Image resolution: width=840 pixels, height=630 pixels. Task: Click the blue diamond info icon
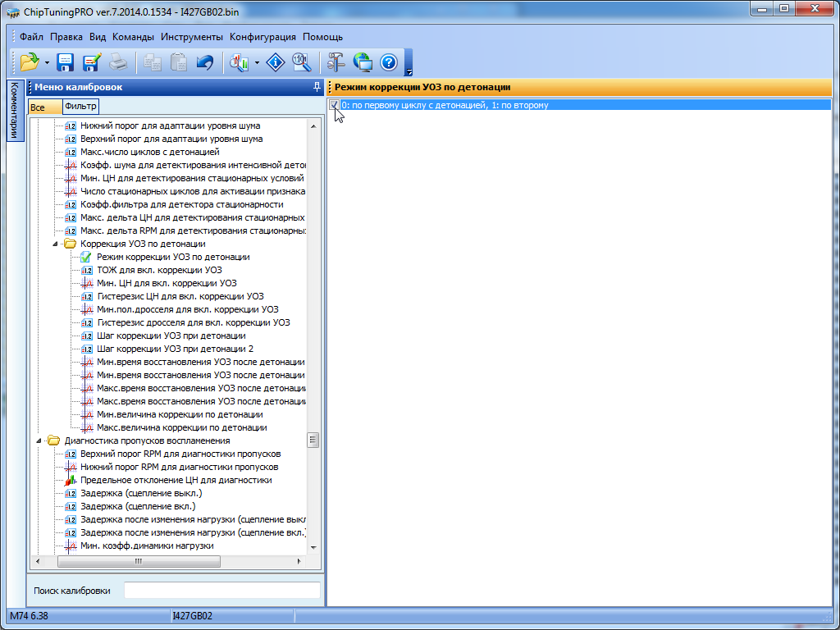[x=277, y=62]
